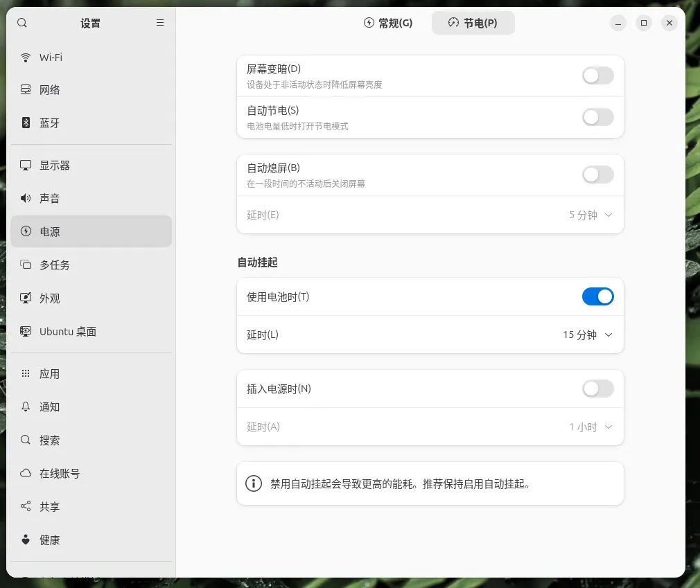
Task: Click the 在一段时间的不活动后关闭屏幕 description
Action: 306,184
